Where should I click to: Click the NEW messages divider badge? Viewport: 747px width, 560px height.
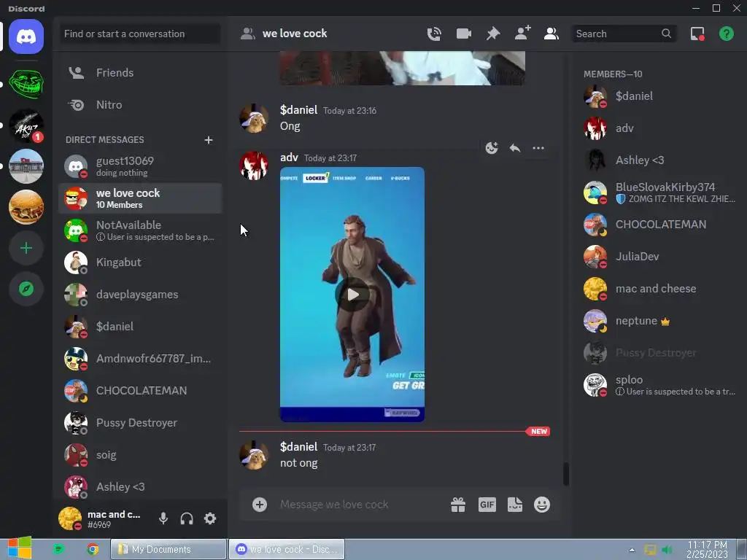(x=538, y=432)
